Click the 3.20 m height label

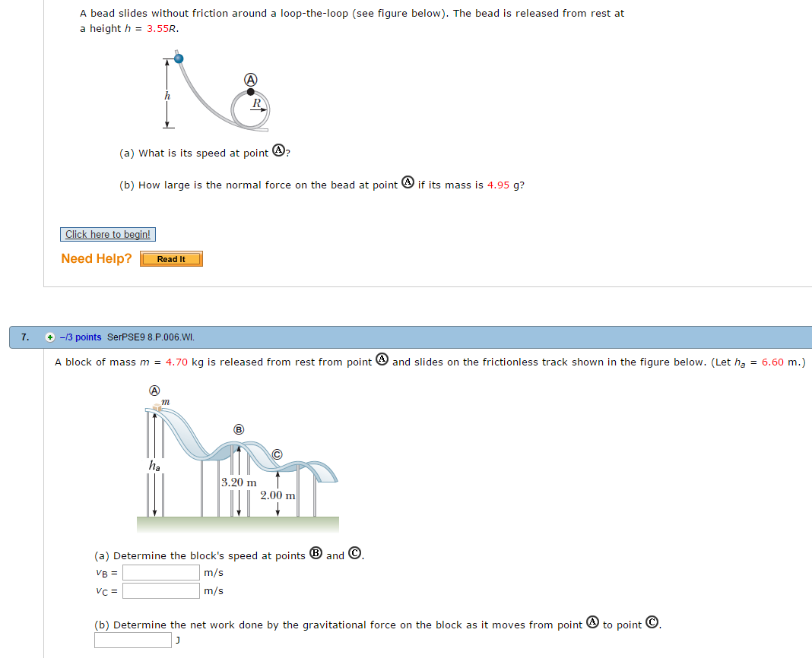[x=239, y=482]
